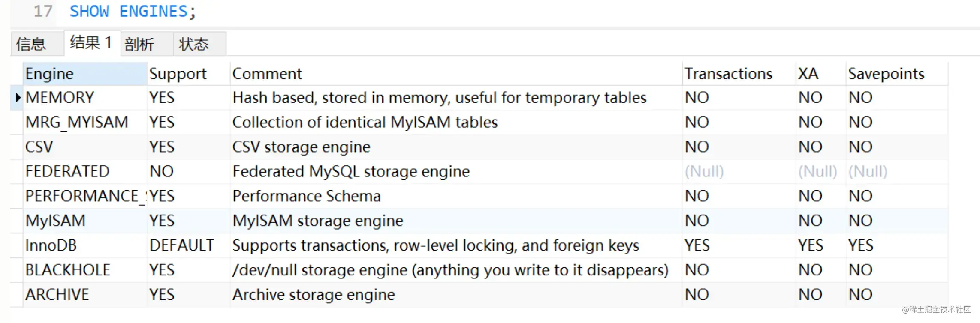Click the BLACKHOLE engine name cell
This screenshot has width=980, height=323.
pos(67,269)
